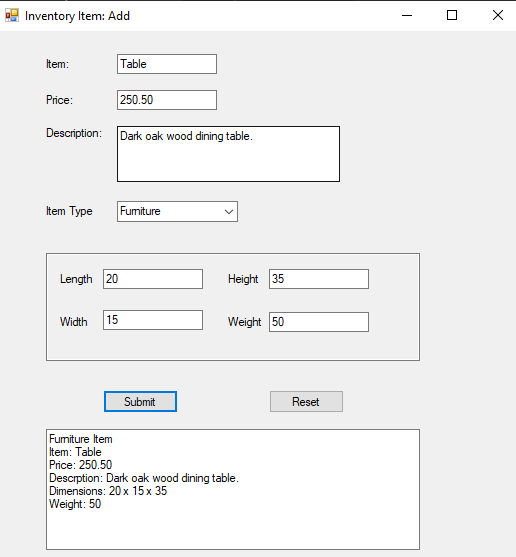This screenshot has width=516, height=557.
Task: Click the Reset button
Action: [306, 402]
